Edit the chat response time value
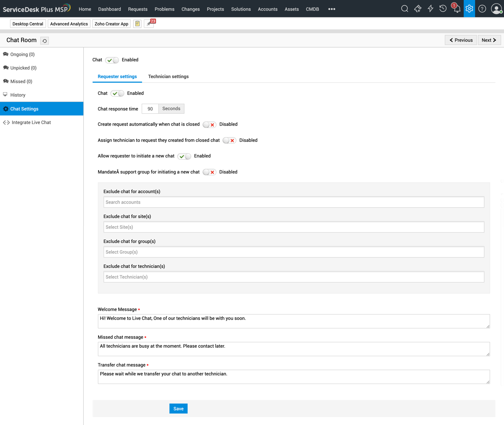 (150, 109)
